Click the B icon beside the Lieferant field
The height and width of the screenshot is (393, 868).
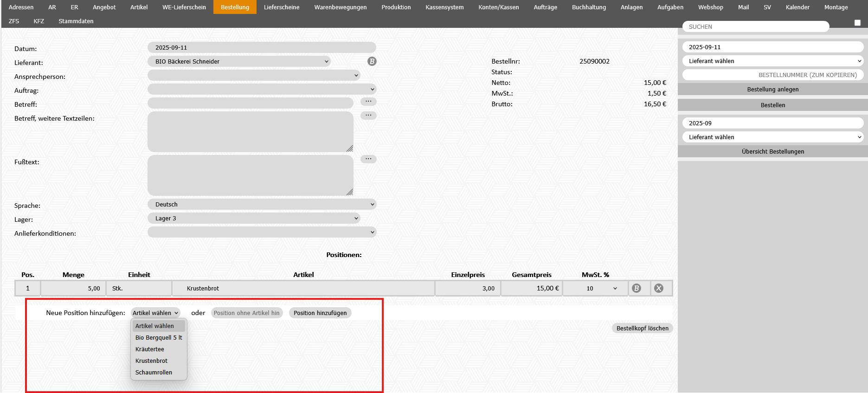[372, 61]
